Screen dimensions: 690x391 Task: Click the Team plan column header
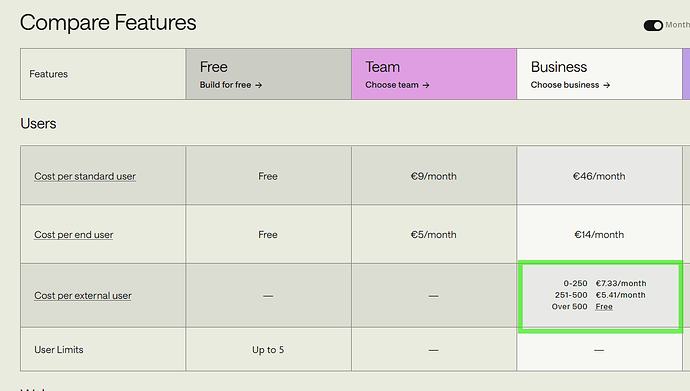pos(434,74)
